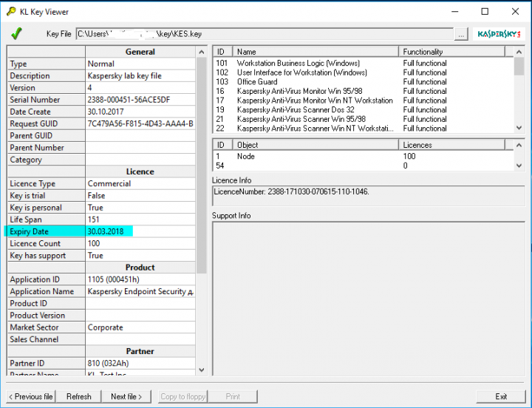Select the Node object row
Viewport: 532px width, 408px height.
pos(363,156)
